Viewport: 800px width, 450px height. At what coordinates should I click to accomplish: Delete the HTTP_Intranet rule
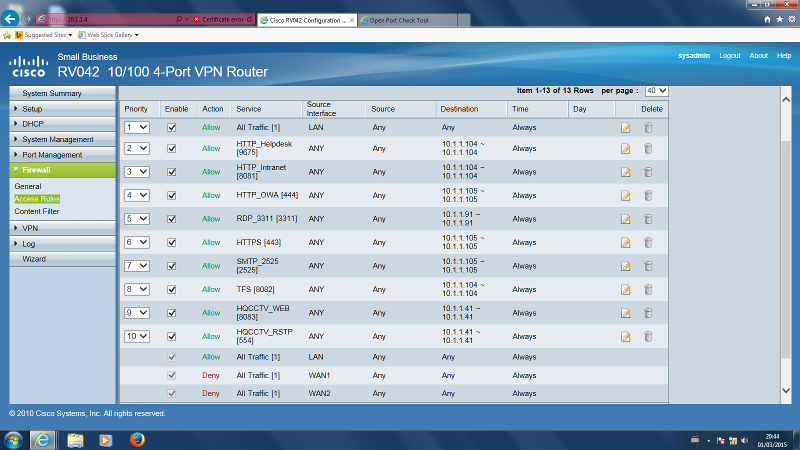648,172
